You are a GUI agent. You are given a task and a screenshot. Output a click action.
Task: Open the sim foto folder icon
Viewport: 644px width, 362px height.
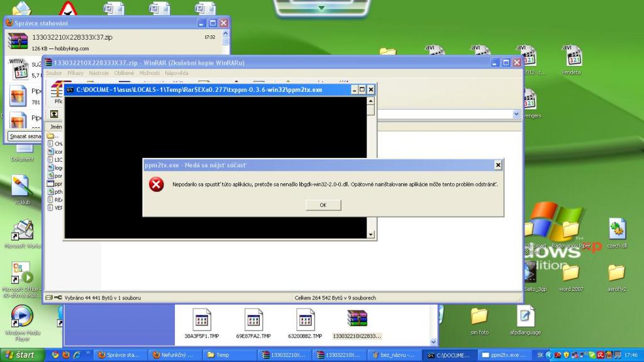479,318
